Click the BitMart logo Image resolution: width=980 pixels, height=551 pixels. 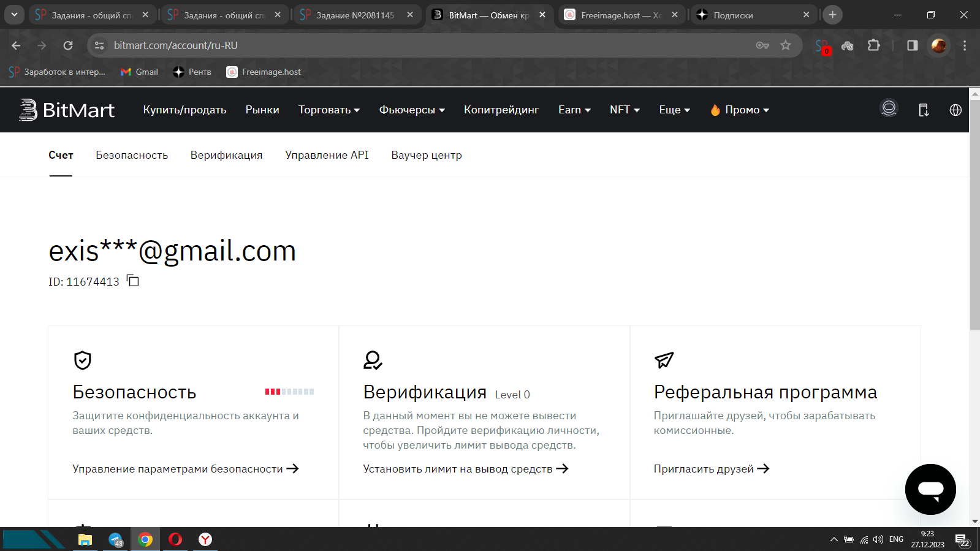(67, 110)
